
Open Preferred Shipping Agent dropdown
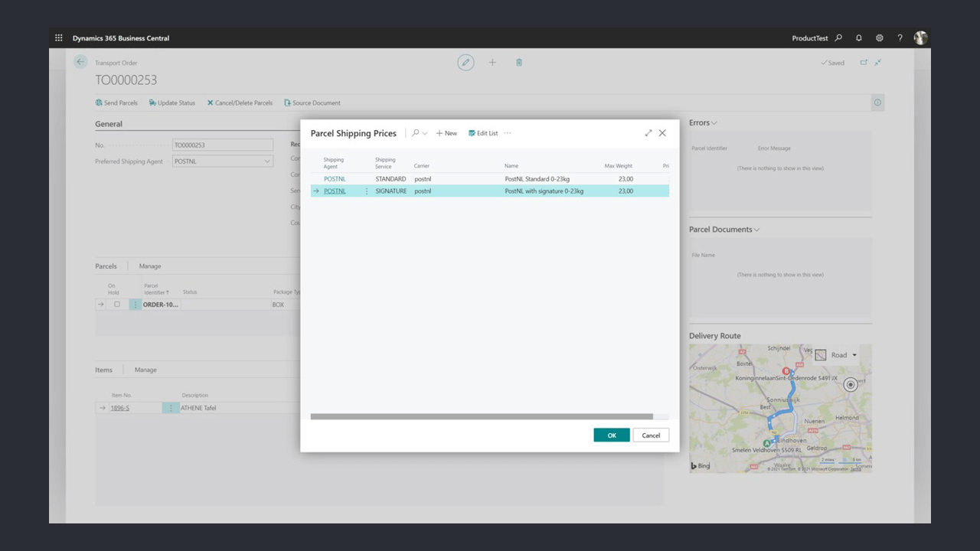coord(267,161)
